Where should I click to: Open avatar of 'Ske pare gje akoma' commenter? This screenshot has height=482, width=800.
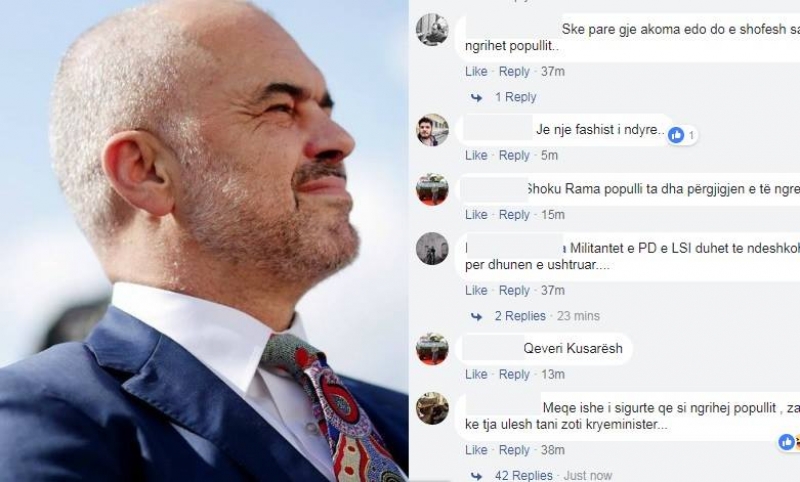[432, 30]
